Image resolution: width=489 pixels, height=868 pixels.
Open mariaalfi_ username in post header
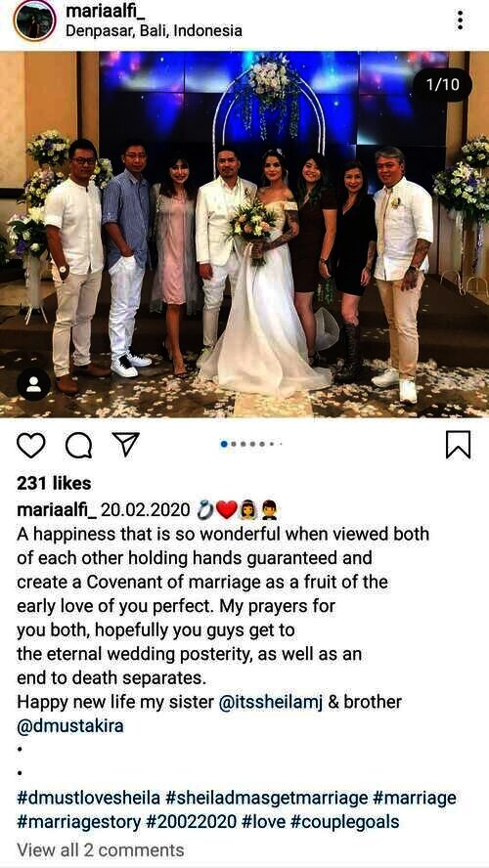[105, 11]
